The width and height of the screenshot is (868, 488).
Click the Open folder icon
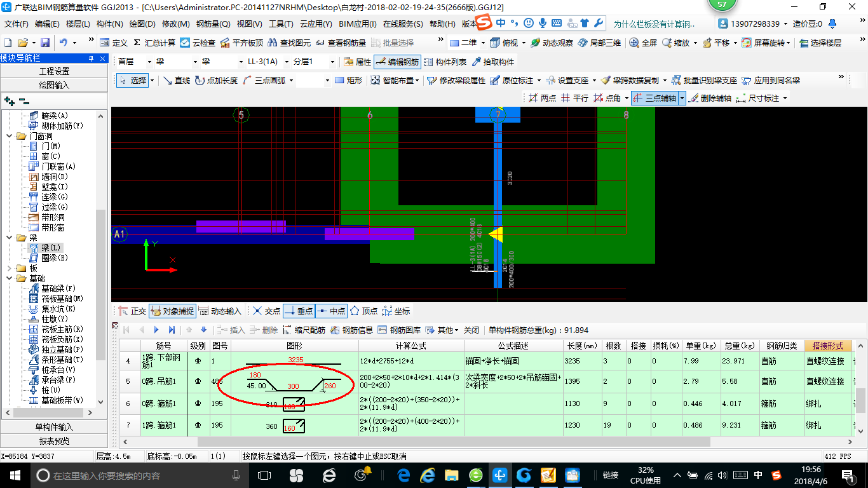pos(22,43)
